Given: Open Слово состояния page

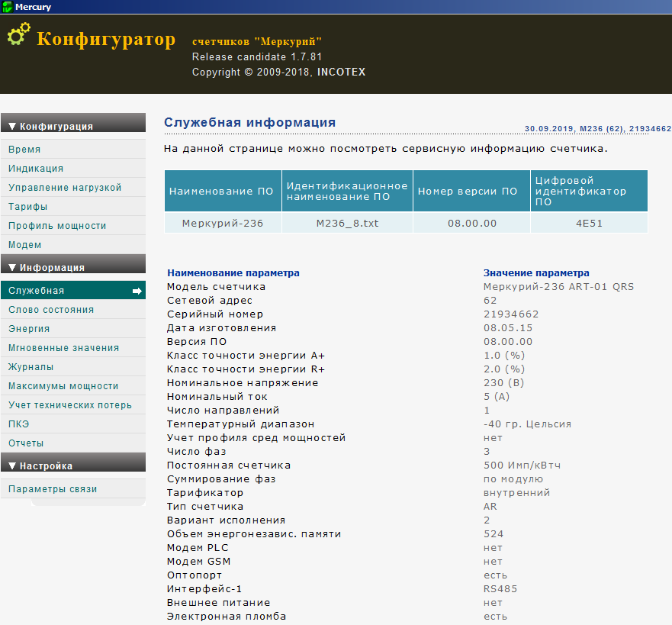Looking at the screenshot, I should point(73,310).
